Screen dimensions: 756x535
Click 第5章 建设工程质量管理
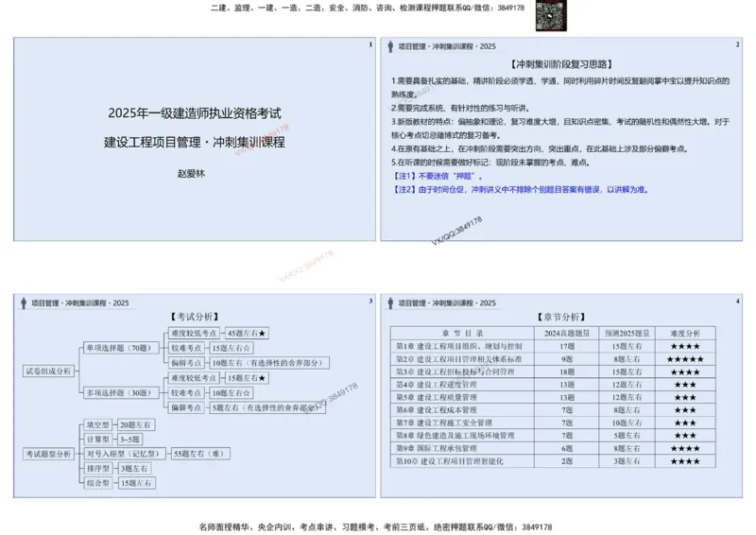pos(436,398)
